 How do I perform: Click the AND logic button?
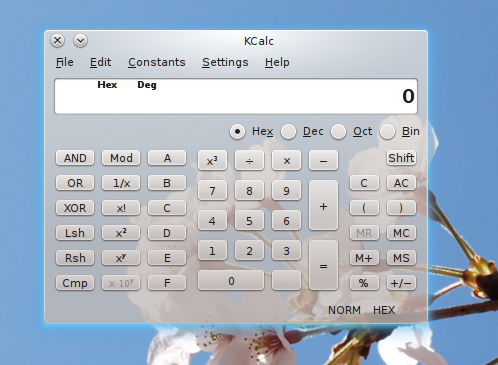(x=75, y=158)
